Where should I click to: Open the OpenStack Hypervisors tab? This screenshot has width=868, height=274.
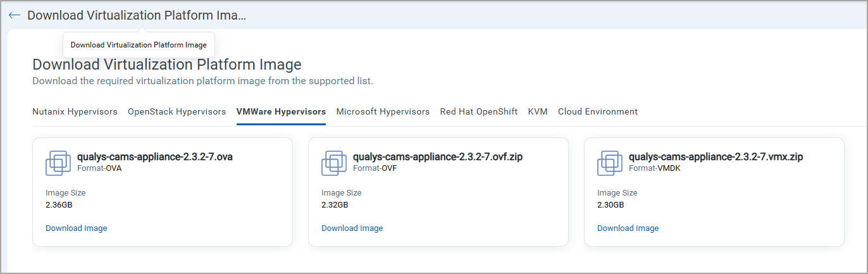coord(177,111)
